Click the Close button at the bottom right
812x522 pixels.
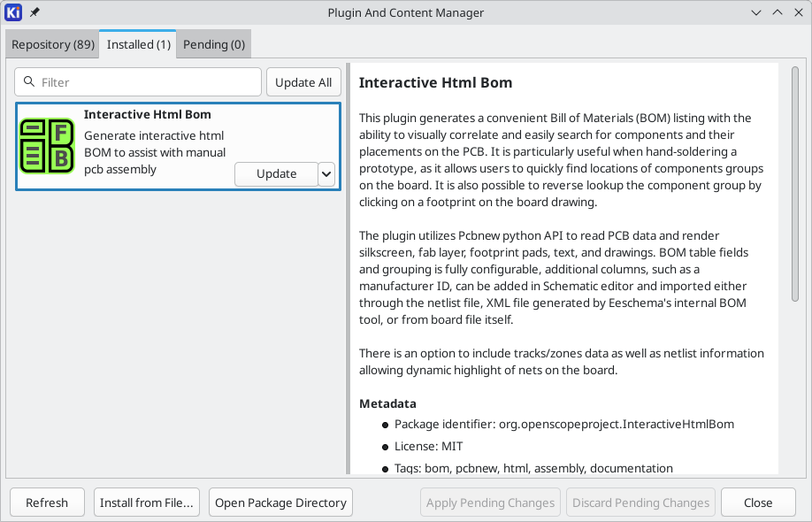point(758,503)
